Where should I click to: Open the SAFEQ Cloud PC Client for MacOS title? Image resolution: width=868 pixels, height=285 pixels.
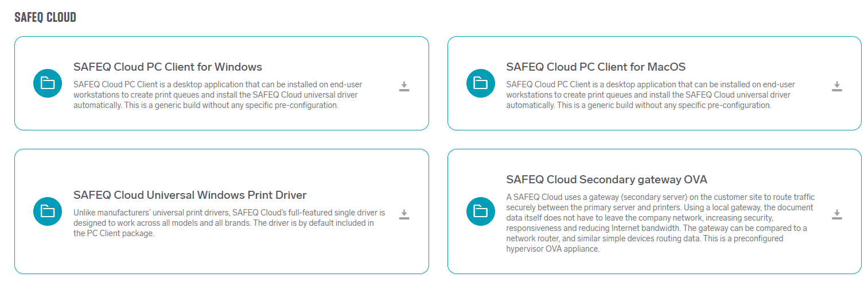pos(595,67)
